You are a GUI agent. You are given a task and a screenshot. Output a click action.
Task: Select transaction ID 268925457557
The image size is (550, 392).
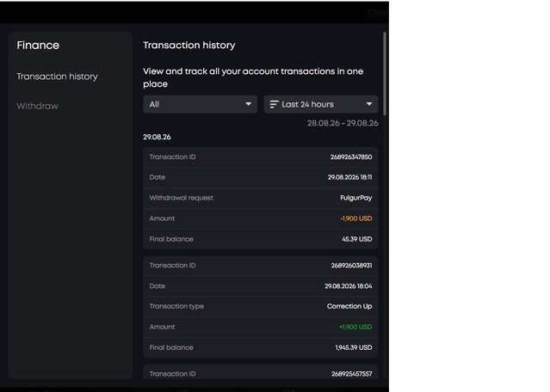click(x=351, y=374)
